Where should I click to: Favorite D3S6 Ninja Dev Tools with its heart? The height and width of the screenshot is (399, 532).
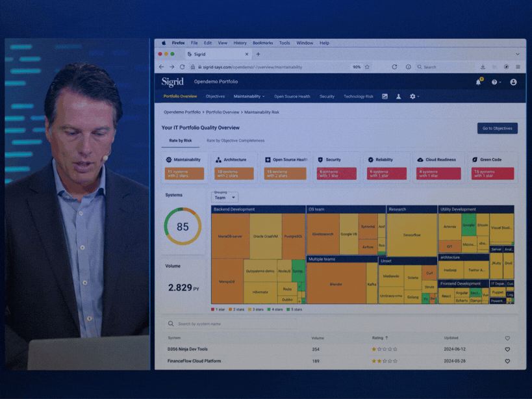[x=507, y=350]
